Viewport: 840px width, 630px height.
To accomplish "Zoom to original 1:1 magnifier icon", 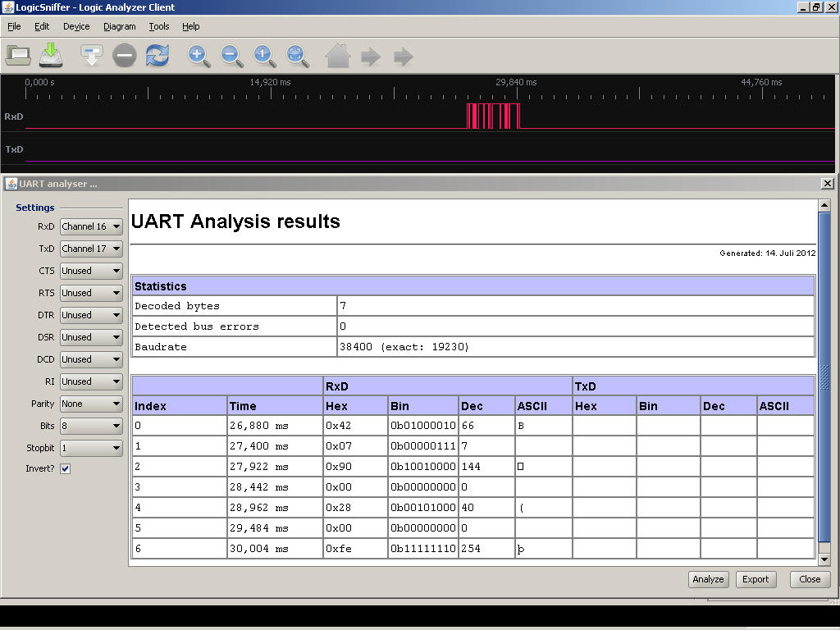I will [265, 56].
